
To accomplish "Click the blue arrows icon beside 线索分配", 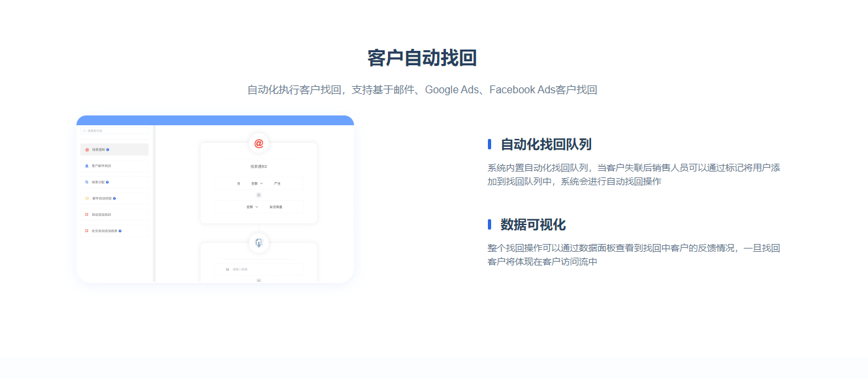I will [x=87, y=182].
